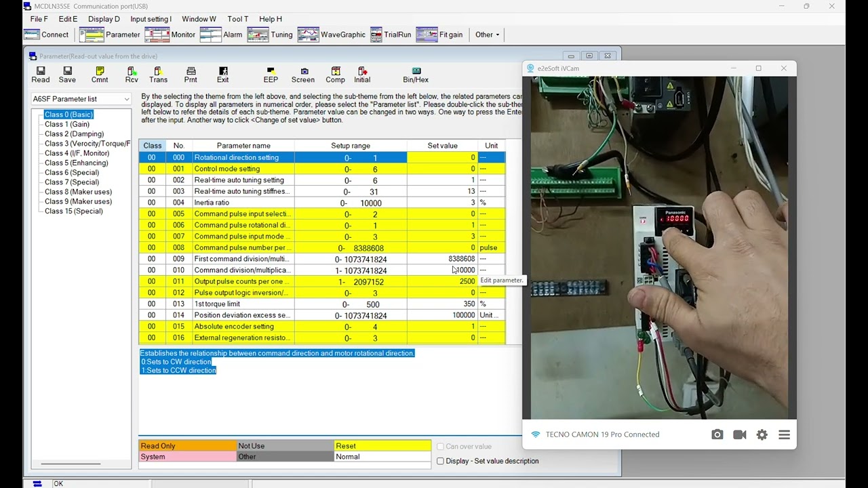Click the Exit icon in Parameter window
868x488 pixels.
(x=222, y=75)
